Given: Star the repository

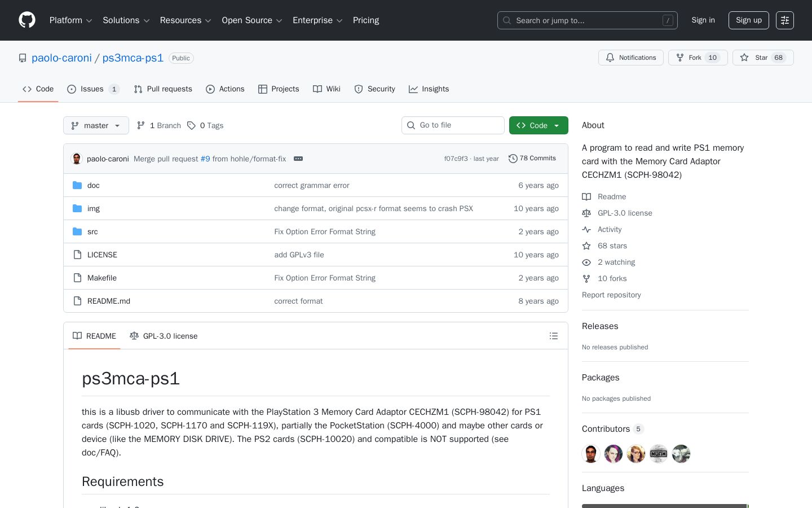Looking at the screenshot, I should (763, 58).
